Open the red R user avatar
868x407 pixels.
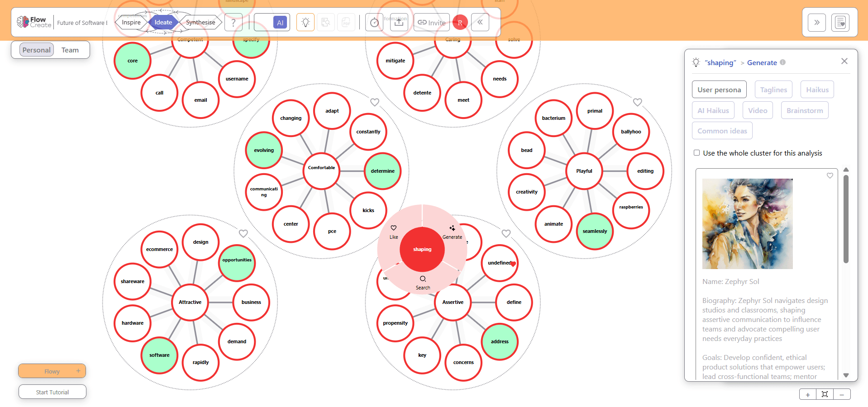(460, 22)
